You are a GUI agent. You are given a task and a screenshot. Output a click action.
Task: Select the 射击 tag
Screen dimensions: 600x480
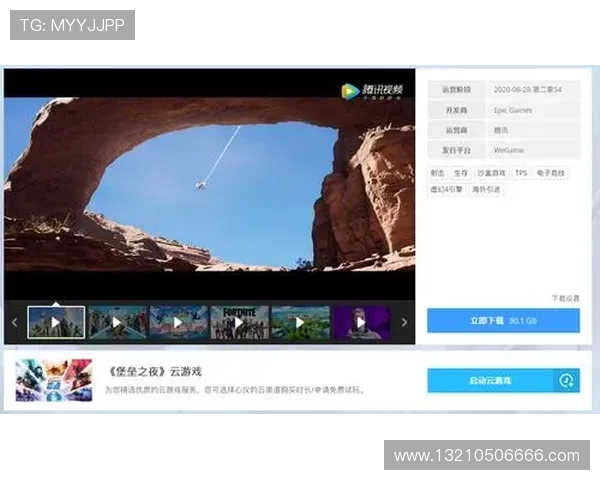pos(437,173)
